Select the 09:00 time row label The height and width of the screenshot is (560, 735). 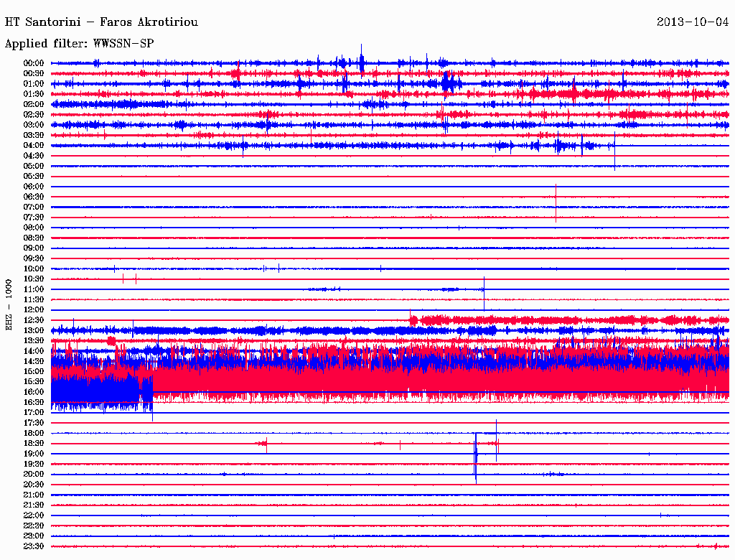click(x=34, y=248)
